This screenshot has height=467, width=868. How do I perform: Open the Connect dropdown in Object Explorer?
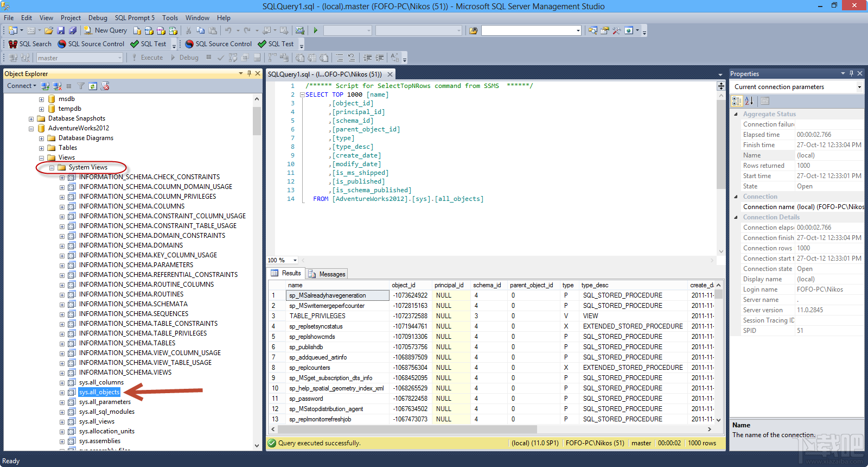21,86
